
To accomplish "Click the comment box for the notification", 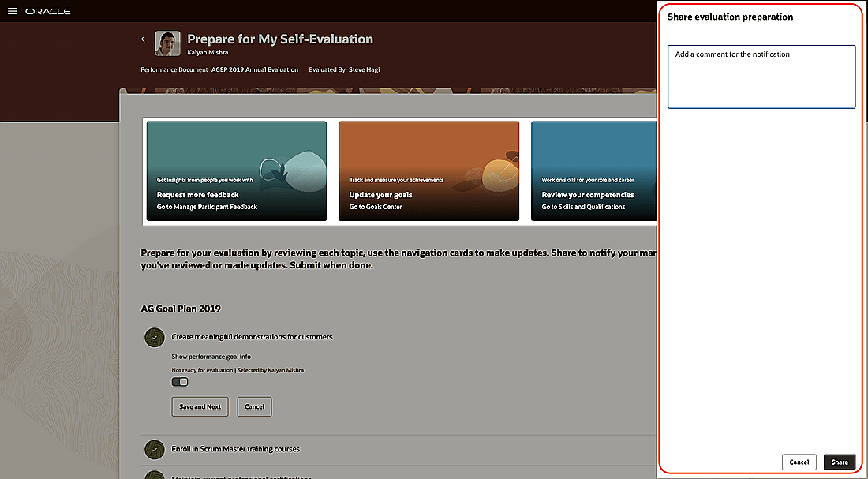I will coord(761,77).
